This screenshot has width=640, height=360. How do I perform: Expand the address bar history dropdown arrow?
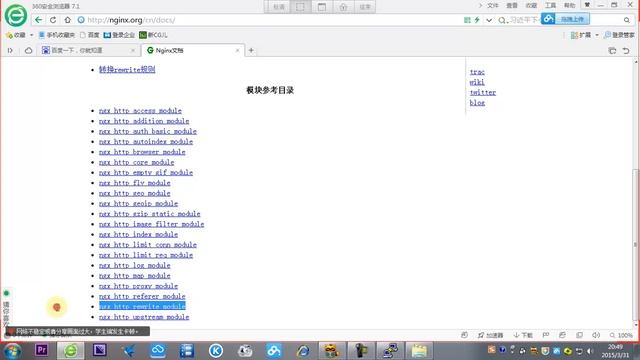click(489, 20)
